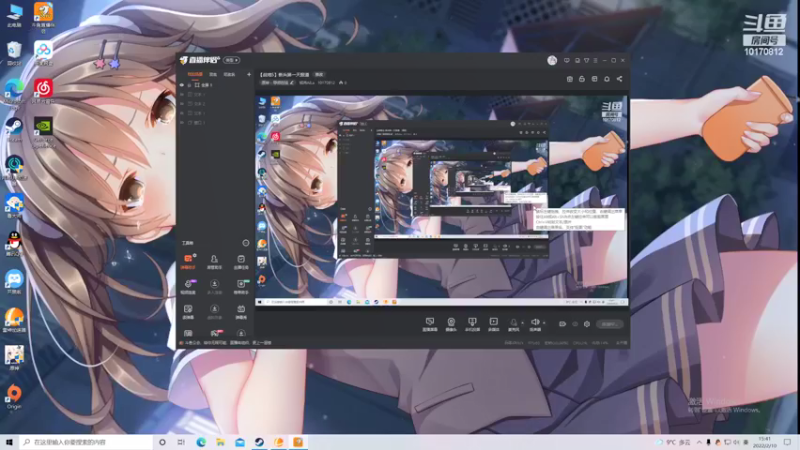Viewport: 800px width, 450px height.
Task: Open the orange chat tool in the toolbox
Action: pos(188,262)
